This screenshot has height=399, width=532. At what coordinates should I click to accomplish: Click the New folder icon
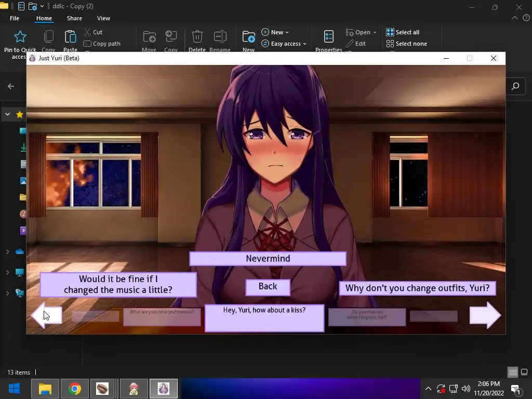click(x=249, y=37)
